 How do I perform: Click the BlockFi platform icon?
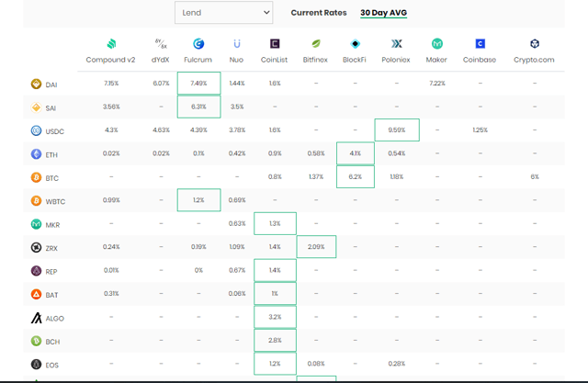click(355, 44)
